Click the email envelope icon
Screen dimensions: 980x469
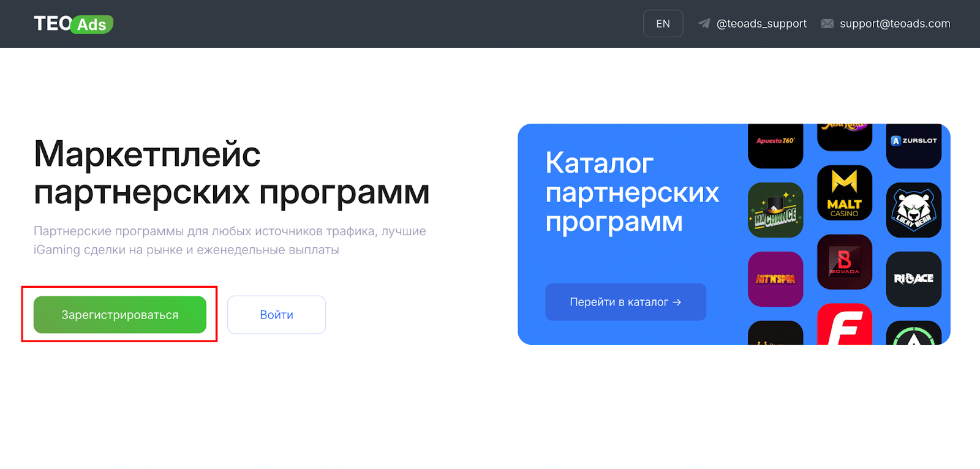(827, 23)
